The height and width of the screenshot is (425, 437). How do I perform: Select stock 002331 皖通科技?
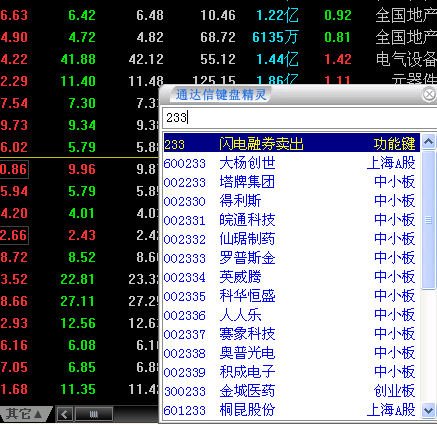(x=292, y=220)
